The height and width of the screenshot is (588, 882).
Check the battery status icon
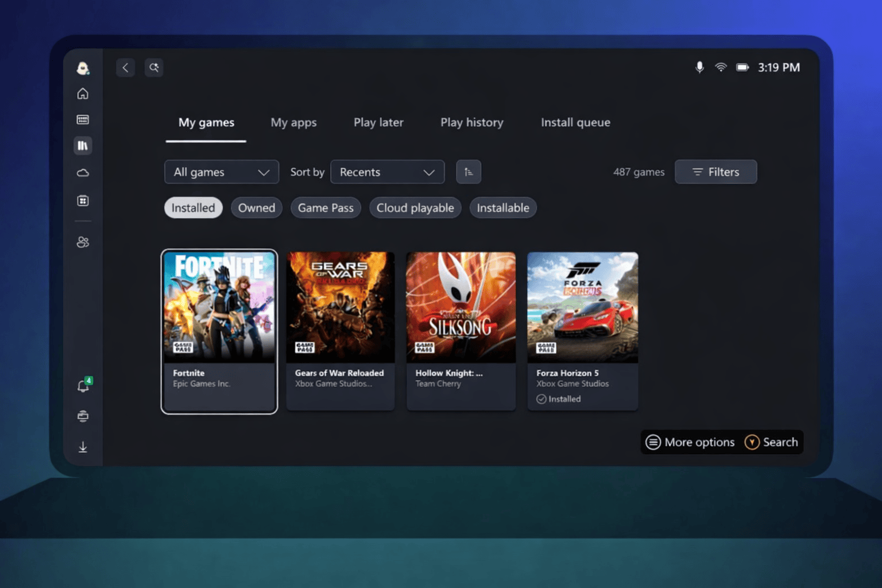[742, 67]
